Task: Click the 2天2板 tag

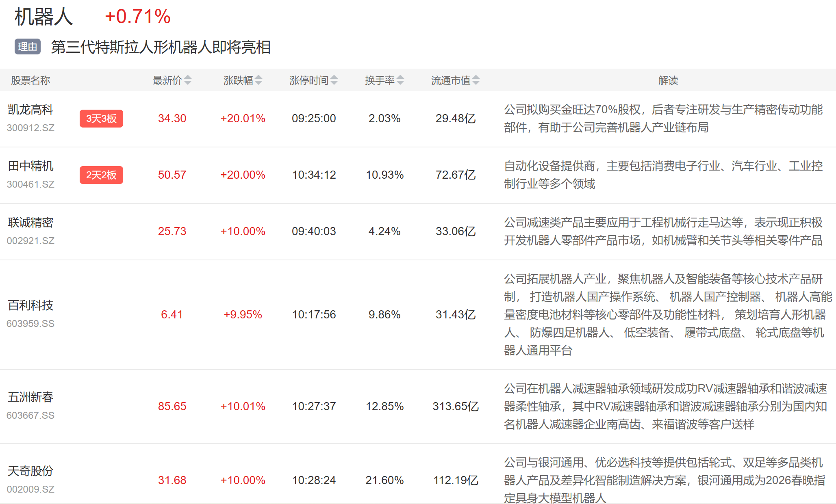Action: coord(101,175)
